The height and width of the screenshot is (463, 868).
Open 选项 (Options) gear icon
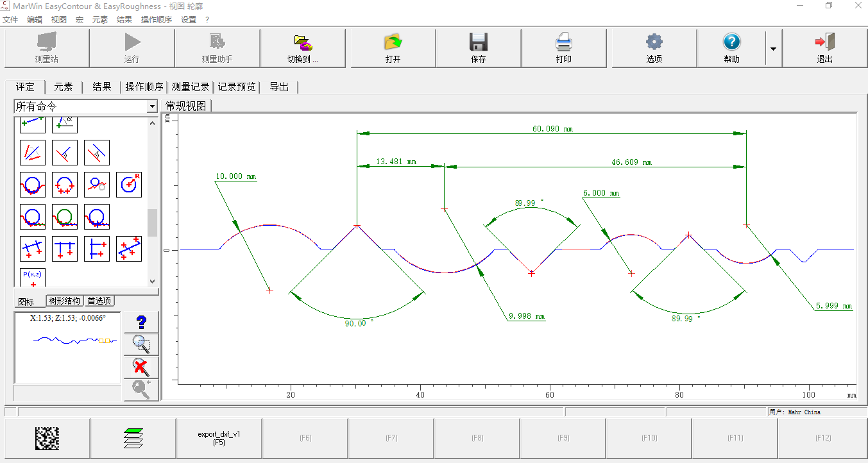(x=654, y=43)
